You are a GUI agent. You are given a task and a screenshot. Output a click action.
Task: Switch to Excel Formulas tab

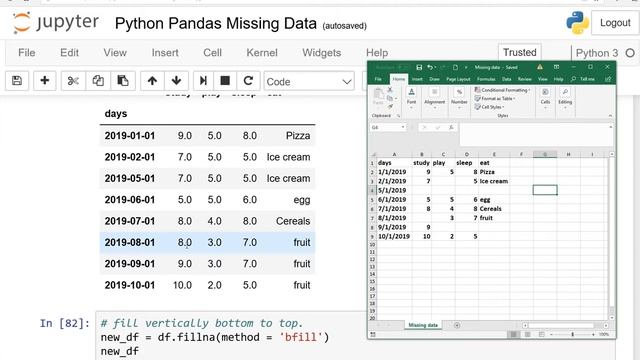pos(486,79)
